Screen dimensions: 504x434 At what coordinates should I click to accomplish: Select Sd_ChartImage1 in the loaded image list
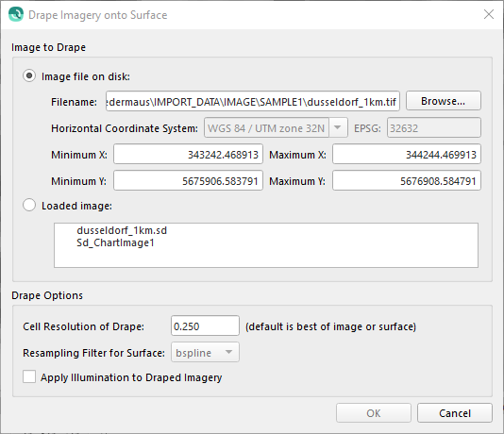coord(115,242)
